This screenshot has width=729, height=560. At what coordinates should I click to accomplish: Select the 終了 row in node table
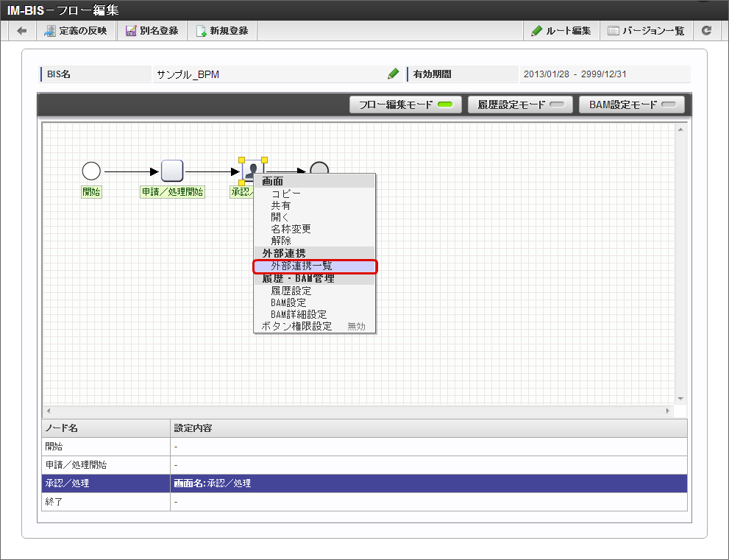click(x=365, y=502)
